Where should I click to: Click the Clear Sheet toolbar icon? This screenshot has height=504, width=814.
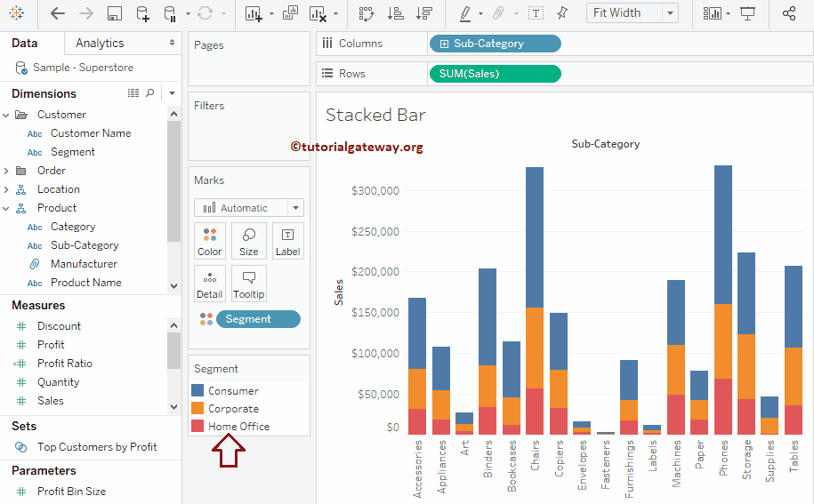coord(318,13)
